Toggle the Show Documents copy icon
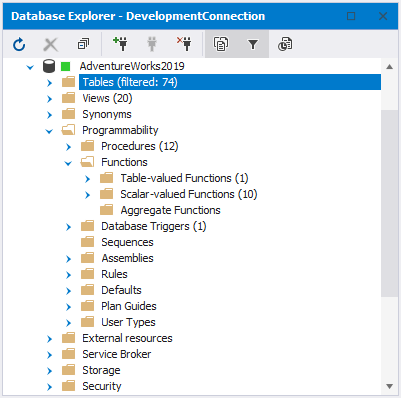This screenshot has width=401, height=398. pyautogui.click(x=221, y=44)
